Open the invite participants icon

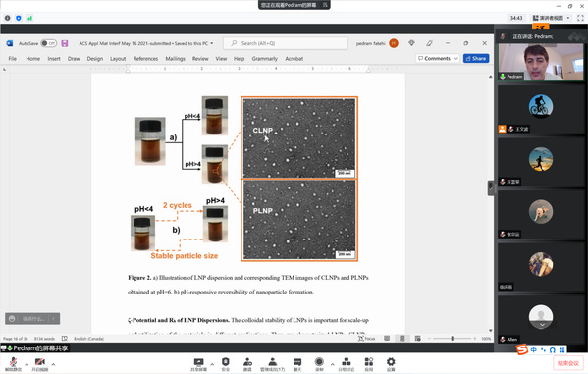pyautogui.click(x=247, y=364)
